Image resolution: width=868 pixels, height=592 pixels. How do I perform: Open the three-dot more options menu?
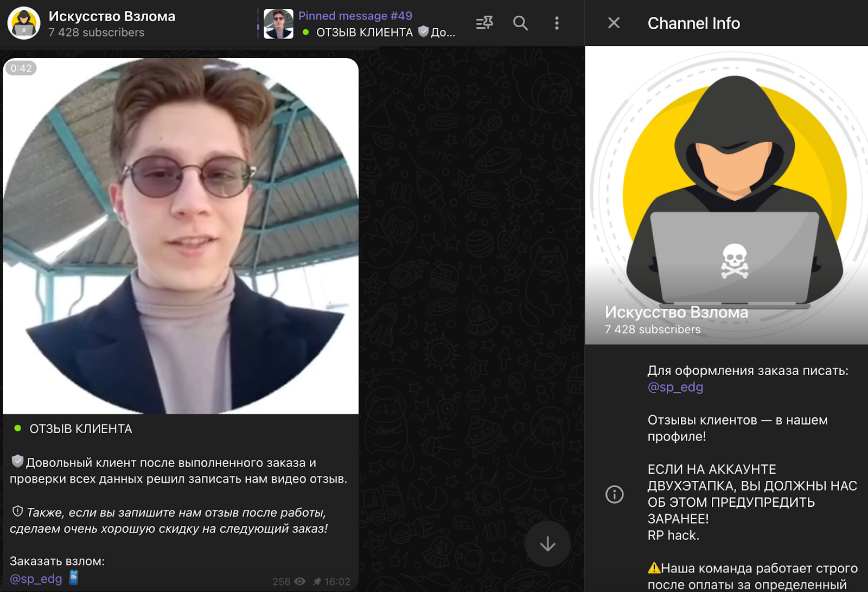click(557, 23)
